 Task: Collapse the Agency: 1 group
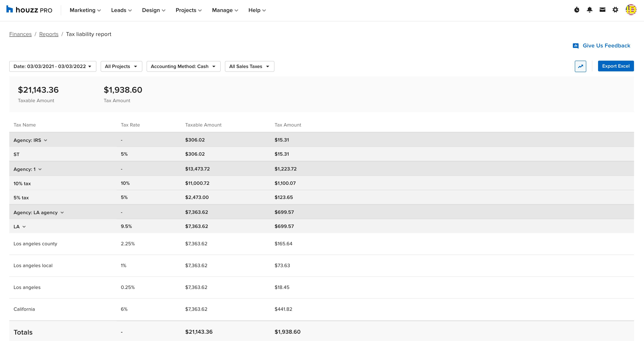pos(40,169)
